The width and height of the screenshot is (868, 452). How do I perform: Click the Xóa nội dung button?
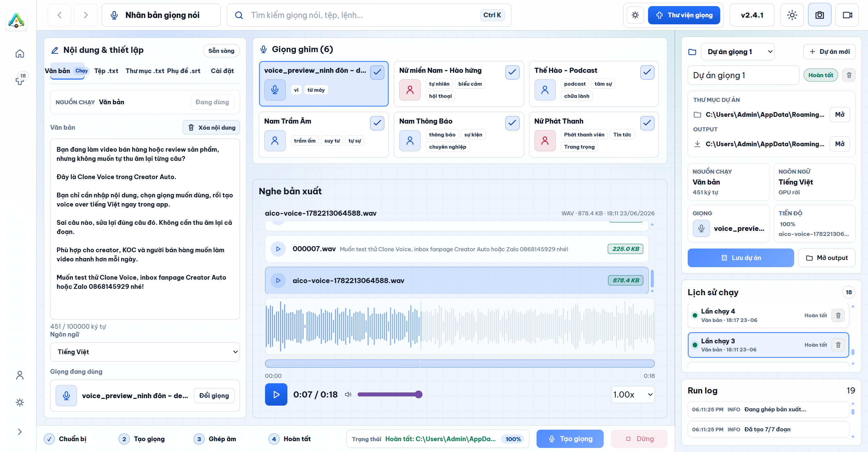coord(211,127)
